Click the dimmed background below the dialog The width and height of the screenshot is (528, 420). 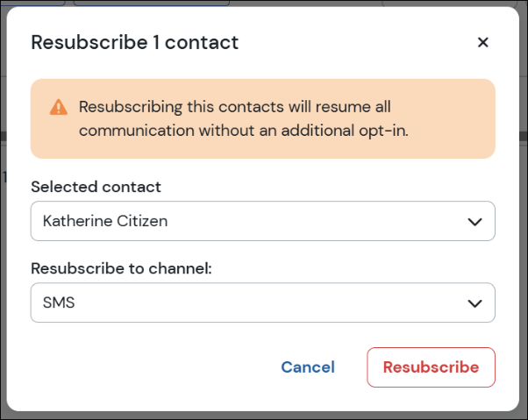pos(263,416)
